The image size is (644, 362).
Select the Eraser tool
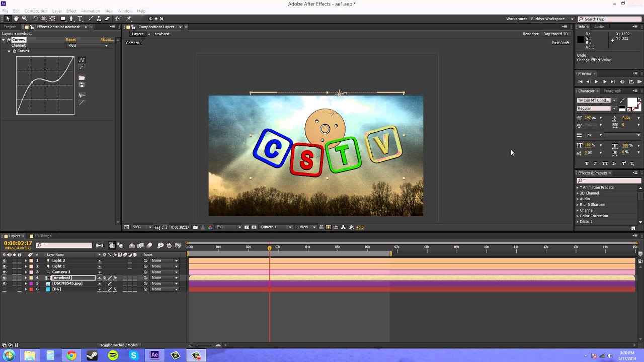click(x=107, y=19)
